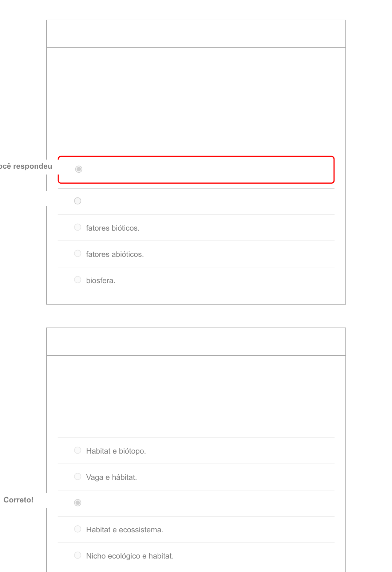Choose the 'Habitat e ecossistema.' radio button
Image resolution: width=392 pixels, height=572 pixels.
pyautogui.click(x=78, y=529)
